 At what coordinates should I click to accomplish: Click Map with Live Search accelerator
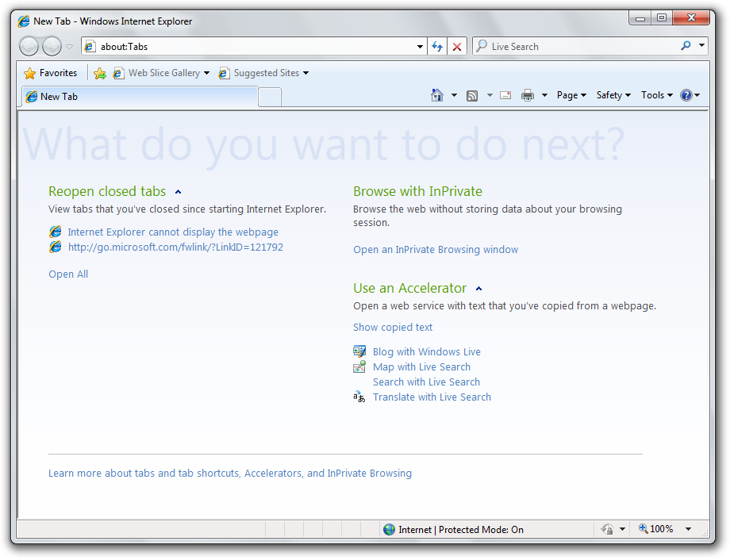[422, 366]
